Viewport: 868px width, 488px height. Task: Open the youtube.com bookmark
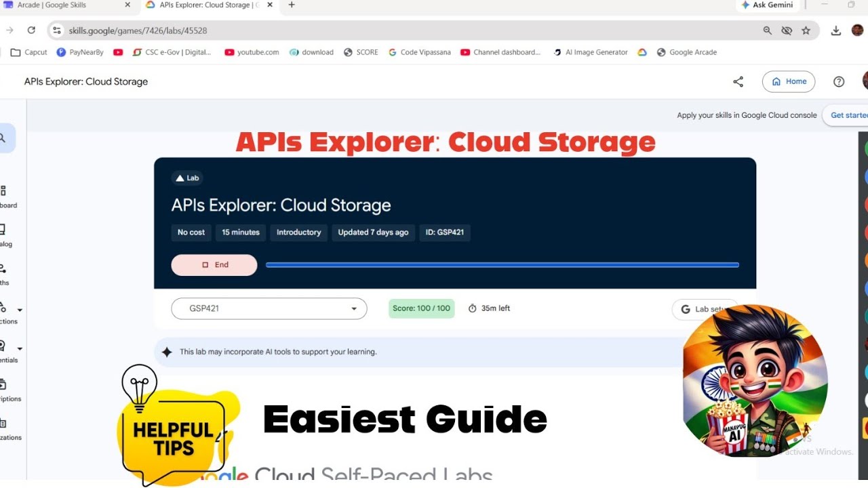coord(252,52)
